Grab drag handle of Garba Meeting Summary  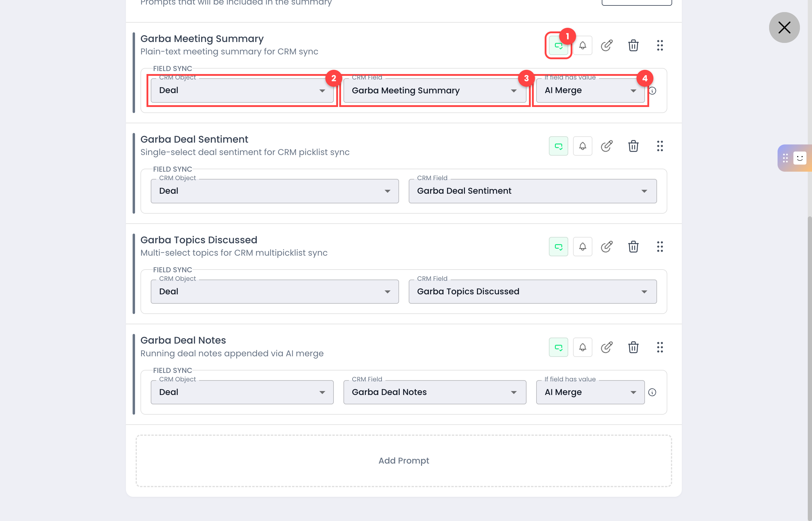coord(660,46)
